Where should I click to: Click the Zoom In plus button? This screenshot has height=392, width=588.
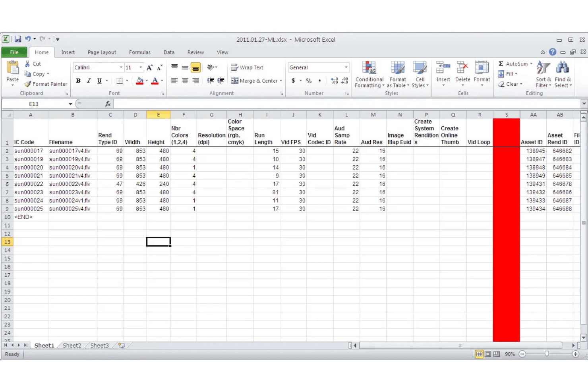[x=575, y=354]
